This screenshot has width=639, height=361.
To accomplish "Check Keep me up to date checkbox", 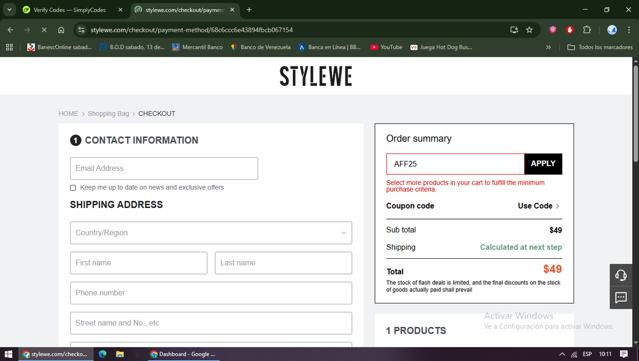I will [x=73, y=188].
